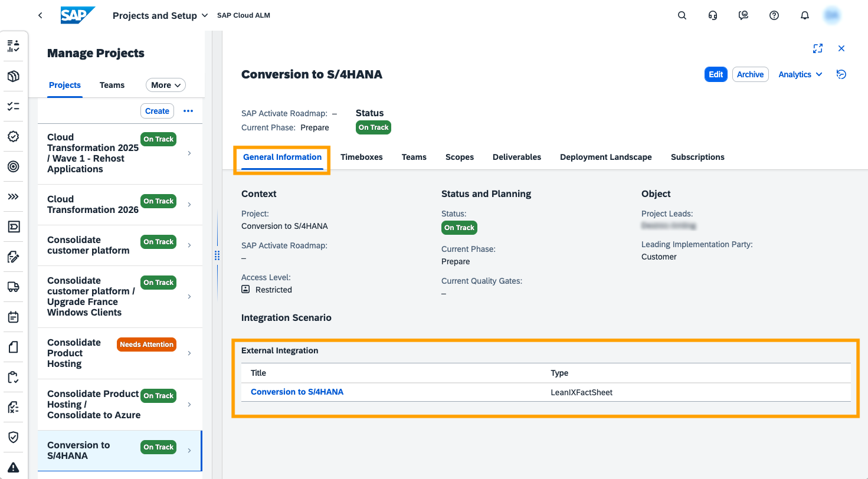Image resolution: width=868 pixels, height=479 pixels.
Task: Open the calendar icon in sidebar
Action: (14, 317)
